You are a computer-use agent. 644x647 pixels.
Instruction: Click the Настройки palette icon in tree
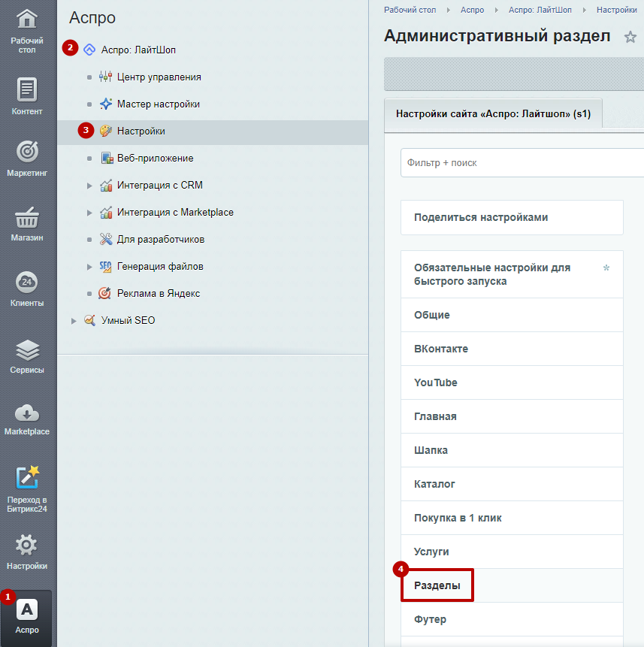click(106, 131)
